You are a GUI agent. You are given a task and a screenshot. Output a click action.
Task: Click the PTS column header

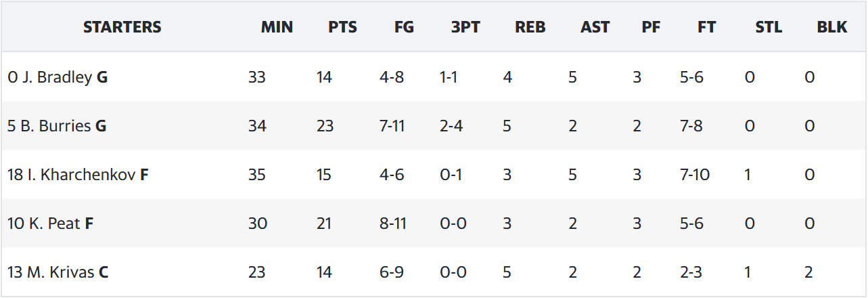pos(343,27)
